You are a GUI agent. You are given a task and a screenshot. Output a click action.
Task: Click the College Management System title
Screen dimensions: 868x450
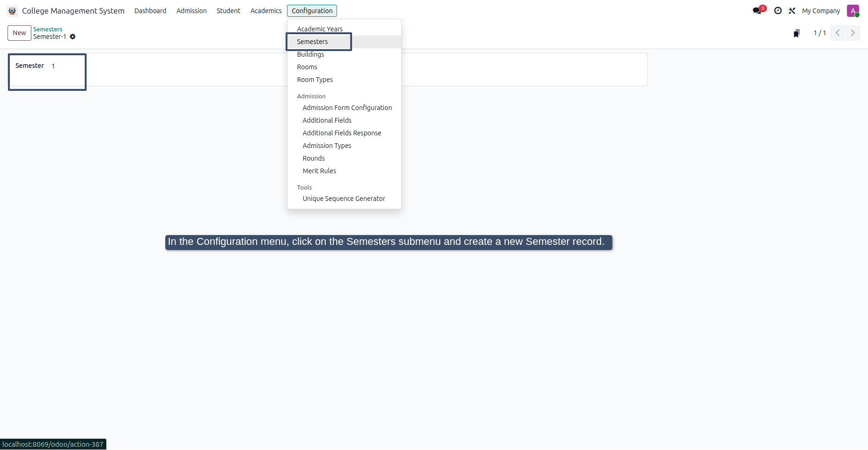(x=73, y=11)
